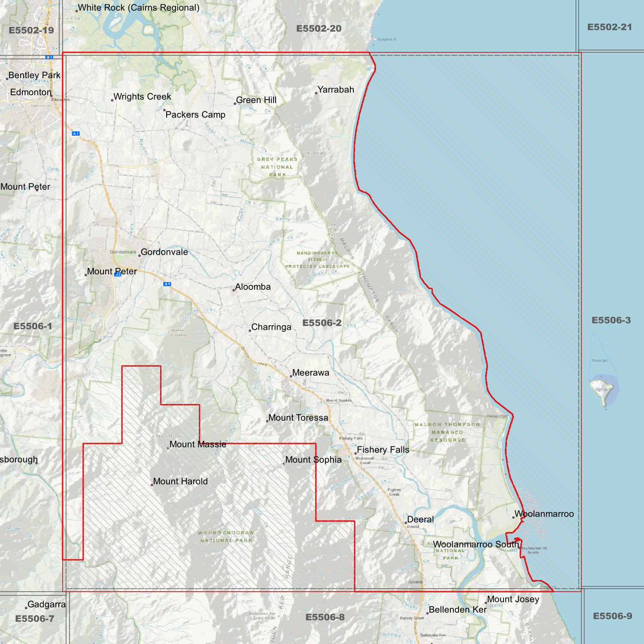Open the E5502-20 sheet label
The image size is (644, 644).
coord(319,29)
